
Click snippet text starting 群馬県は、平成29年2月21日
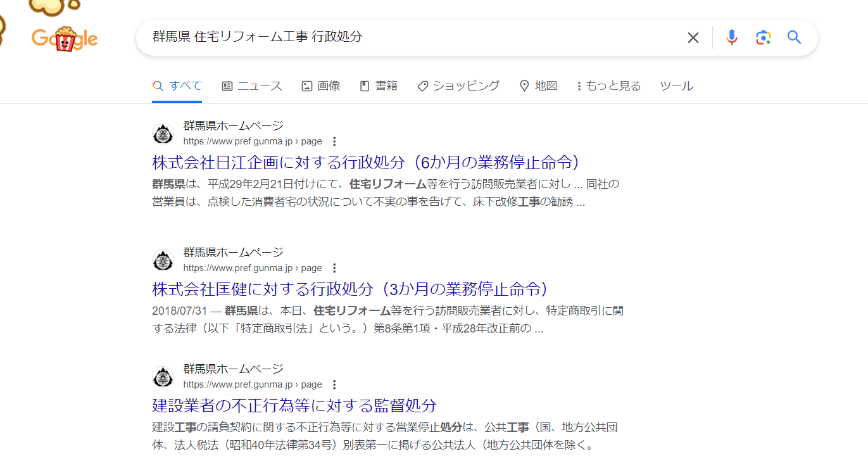pos(386,193)
